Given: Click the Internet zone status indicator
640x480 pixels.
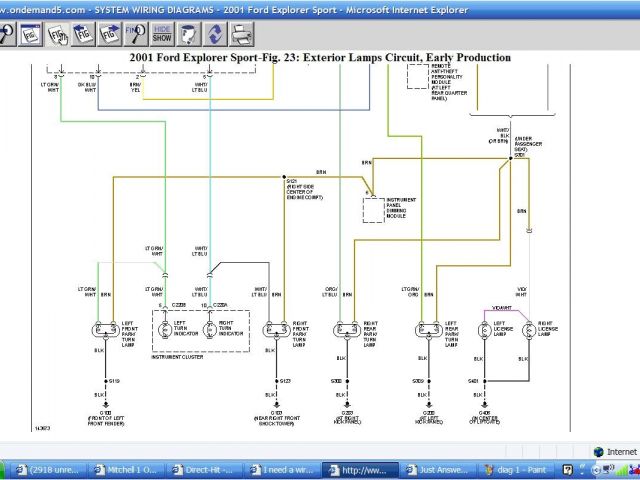Looking at the screenshot, I should 614,451.
